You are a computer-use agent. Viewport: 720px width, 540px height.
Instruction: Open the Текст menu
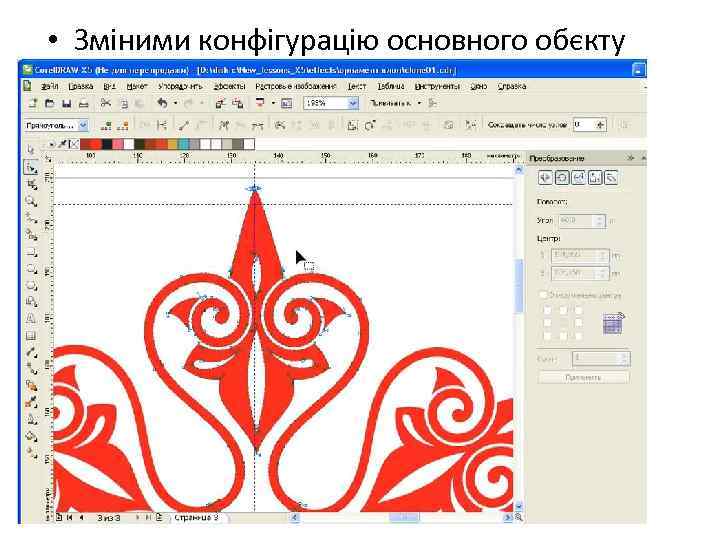tap(356, 86)
